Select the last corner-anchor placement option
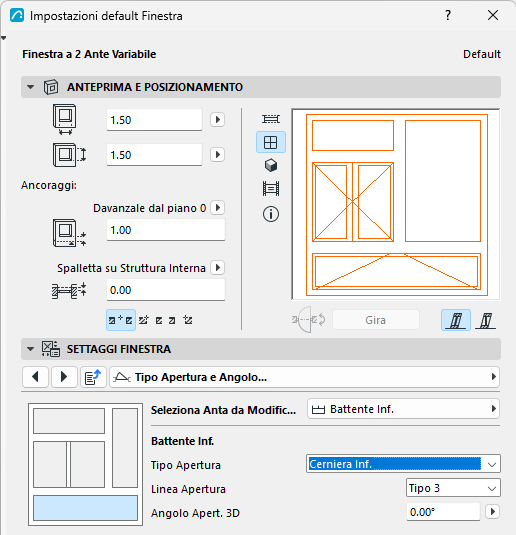This screenshot has width=516, height=535. coord(188,320)
